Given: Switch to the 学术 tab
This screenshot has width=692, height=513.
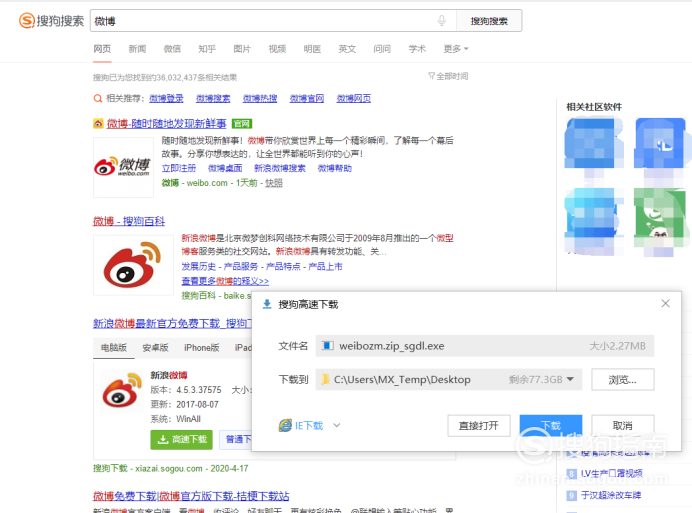Looking at the screenshot, I should (417, 49).
